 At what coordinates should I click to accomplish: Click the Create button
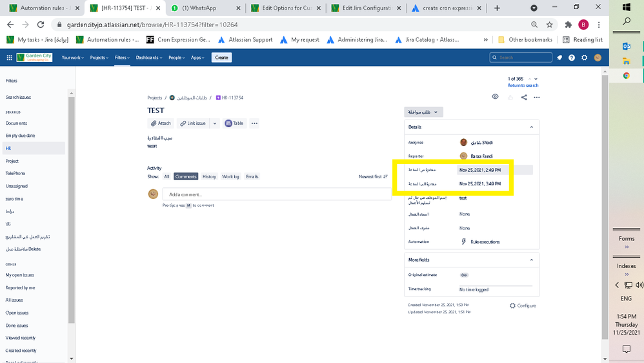click(222, 57)
